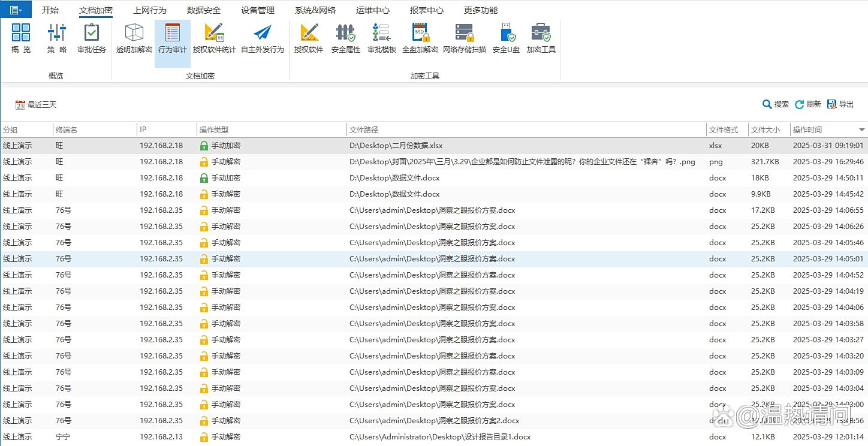Viewport: 868px width, 446px height.
Task: Change the 最近三天 date range filter
Action: (36, 104)
